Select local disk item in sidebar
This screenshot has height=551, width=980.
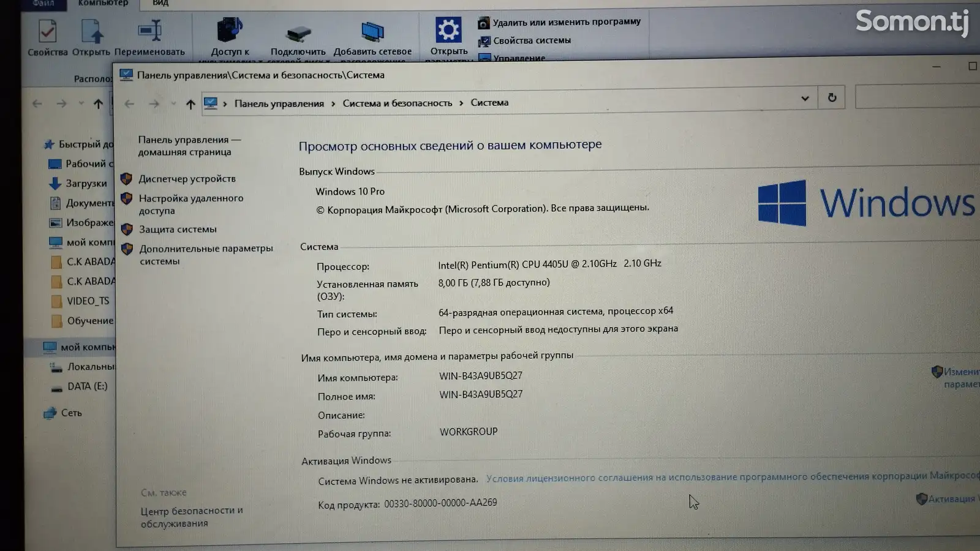(83, 367)
